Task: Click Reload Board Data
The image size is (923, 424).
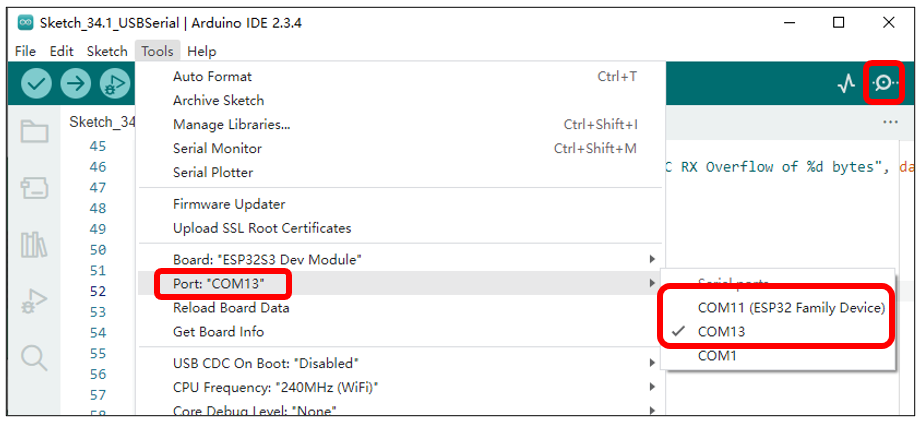Action: (400, 308)
